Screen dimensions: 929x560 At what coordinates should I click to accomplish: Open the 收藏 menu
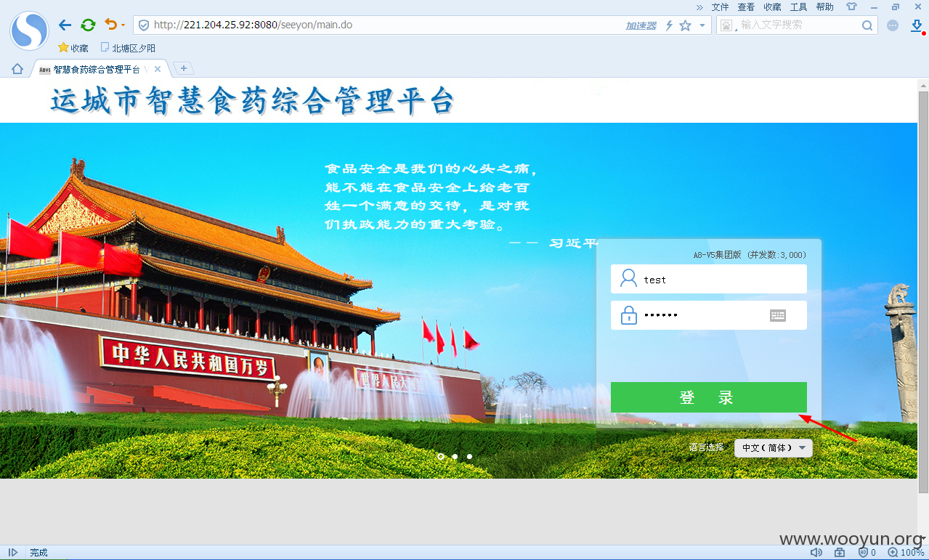click(772, 7)
